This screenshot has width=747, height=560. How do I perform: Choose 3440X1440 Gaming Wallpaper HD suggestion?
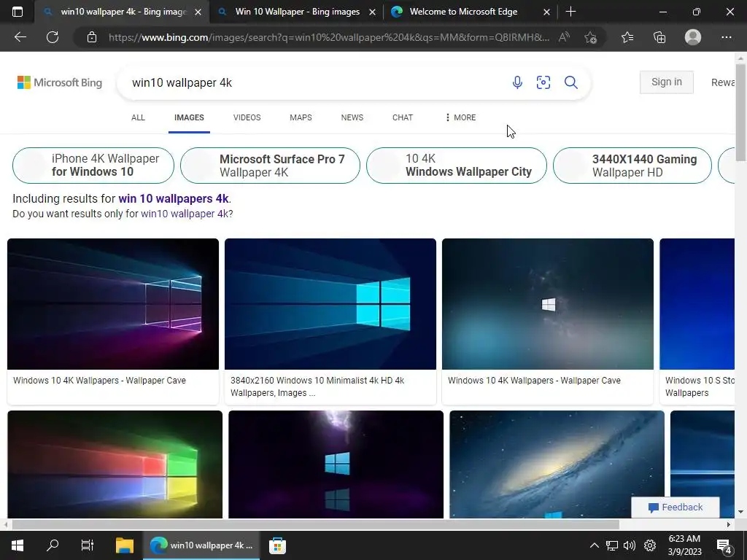tap(632, 166)
